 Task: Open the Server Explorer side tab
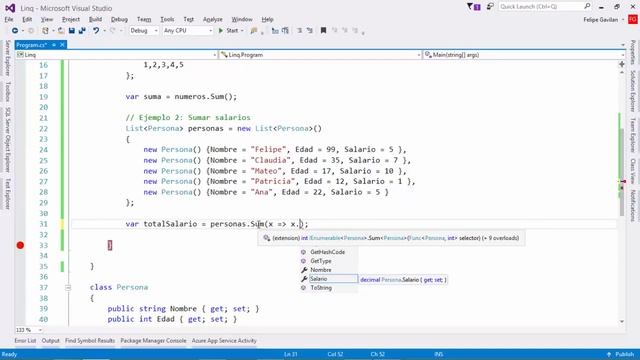point(7,58)
